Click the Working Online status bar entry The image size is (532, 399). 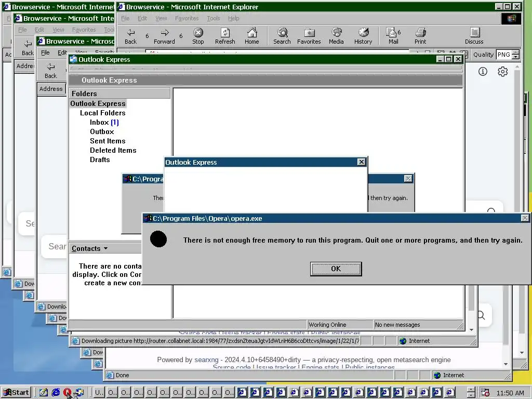(340, 325)
